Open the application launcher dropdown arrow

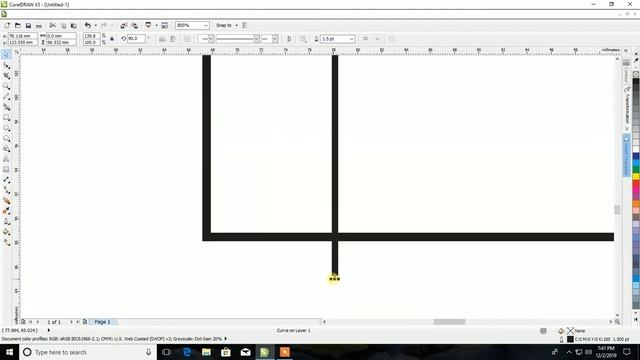pyautogui.click(x=156, y=25)
